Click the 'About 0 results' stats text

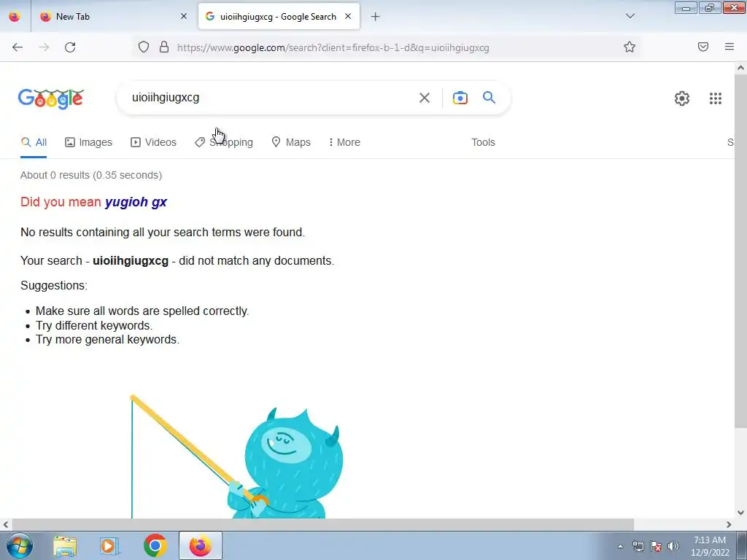[91, 175]
